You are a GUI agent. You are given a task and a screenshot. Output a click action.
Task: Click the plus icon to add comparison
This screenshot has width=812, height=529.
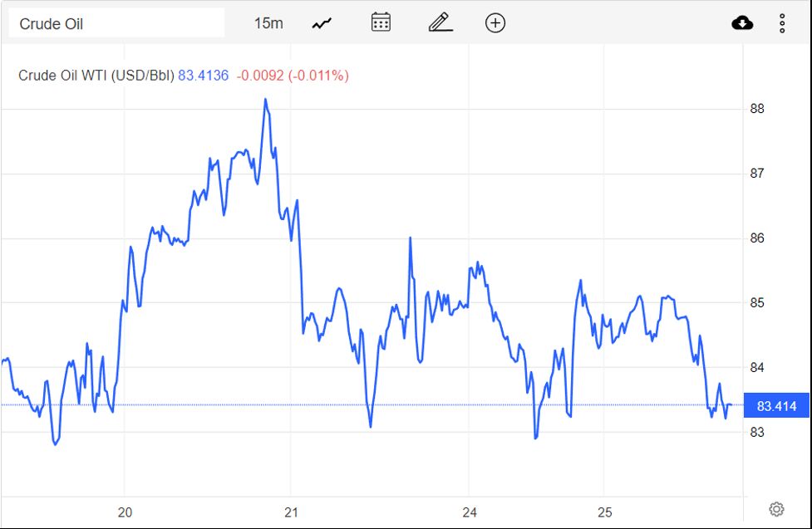point(495,23)
